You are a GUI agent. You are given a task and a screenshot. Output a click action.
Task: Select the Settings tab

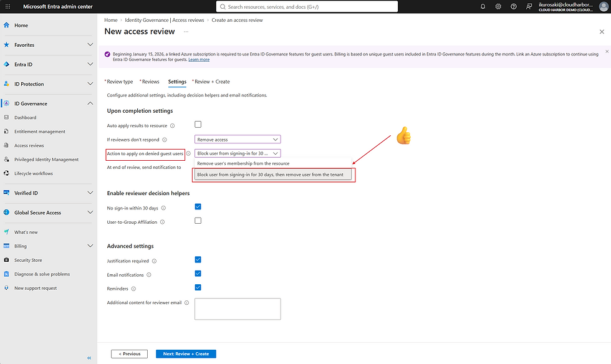tap(177, 82)
